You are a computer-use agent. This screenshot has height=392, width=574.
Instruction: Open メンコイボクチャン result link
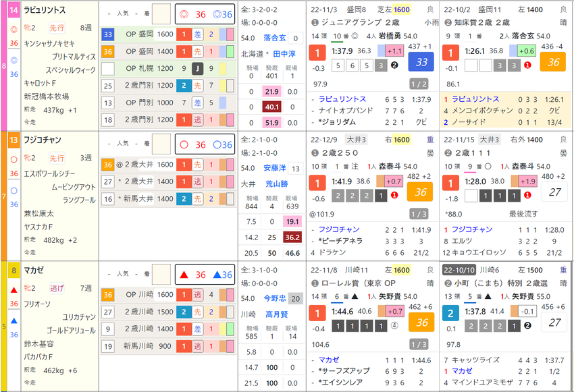point(482,111)
